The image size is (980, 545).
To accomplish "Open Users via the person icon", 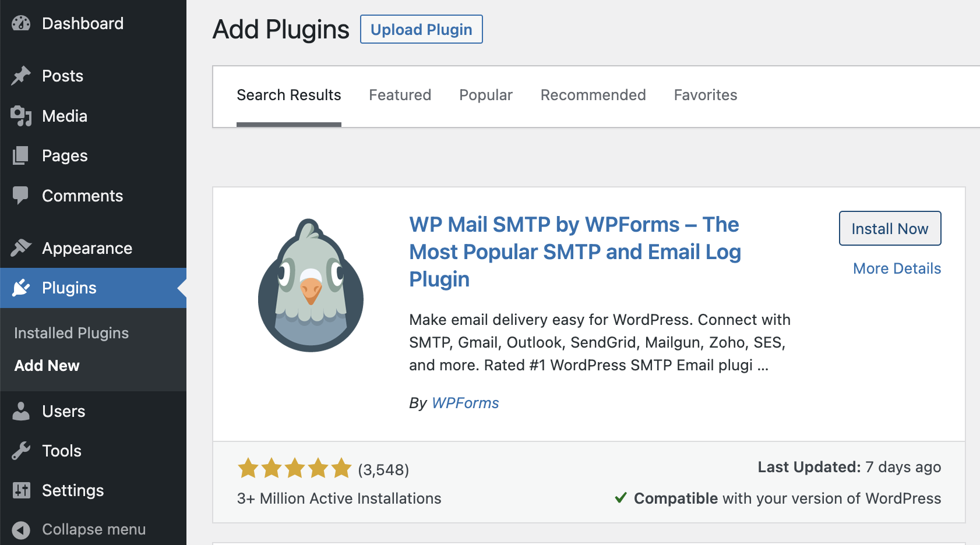I will (x=20, y=410).
